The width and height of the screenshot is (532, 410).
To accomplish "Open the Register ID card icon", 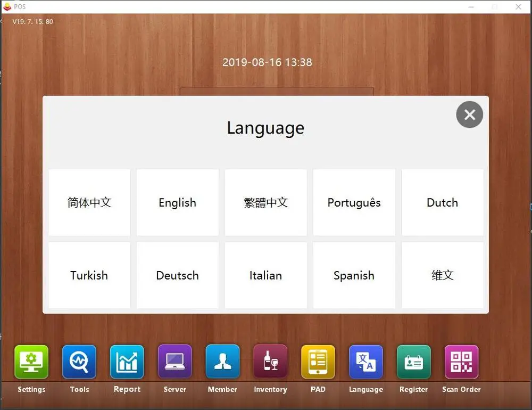I will pyautogui.click(x=413, y=362).
